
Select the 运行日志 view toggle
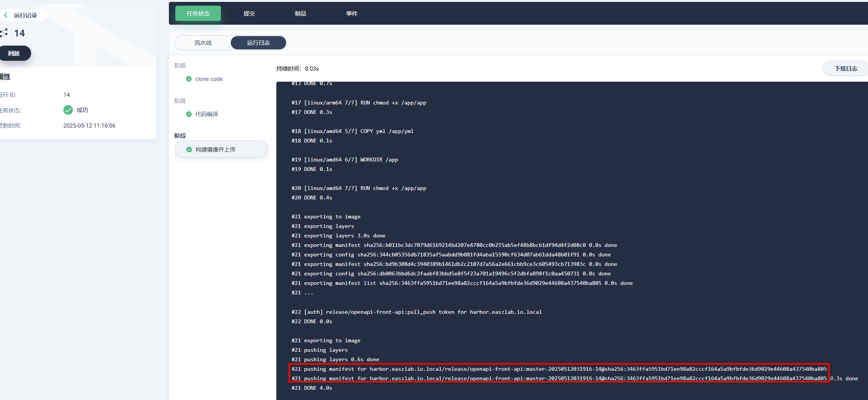pos(258,43)
